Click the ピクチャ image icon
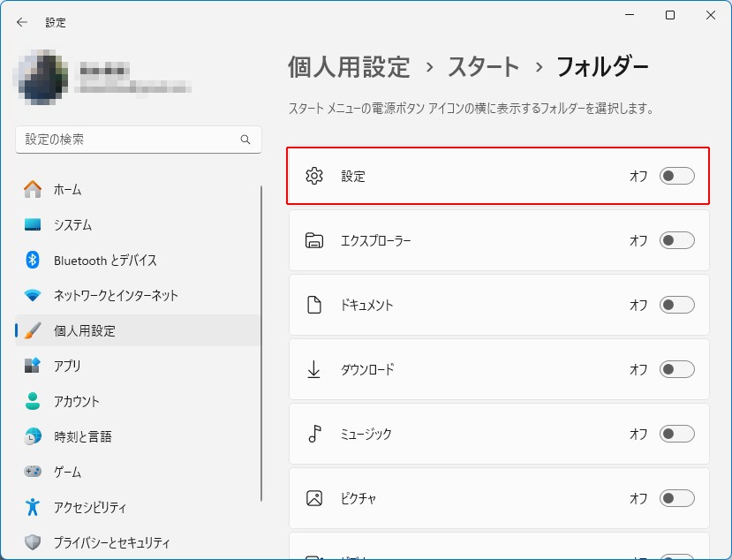Screen dimensions: 732x560 tap(314, 498)
